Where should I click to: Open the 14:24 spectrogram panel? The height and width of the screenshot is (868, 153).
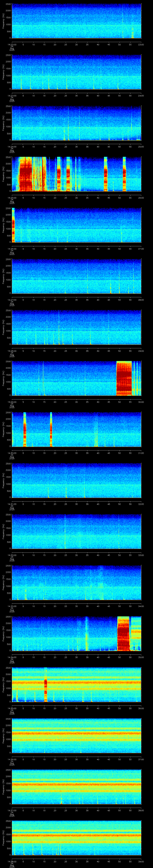pyautogui.click(x=76, y=123)
